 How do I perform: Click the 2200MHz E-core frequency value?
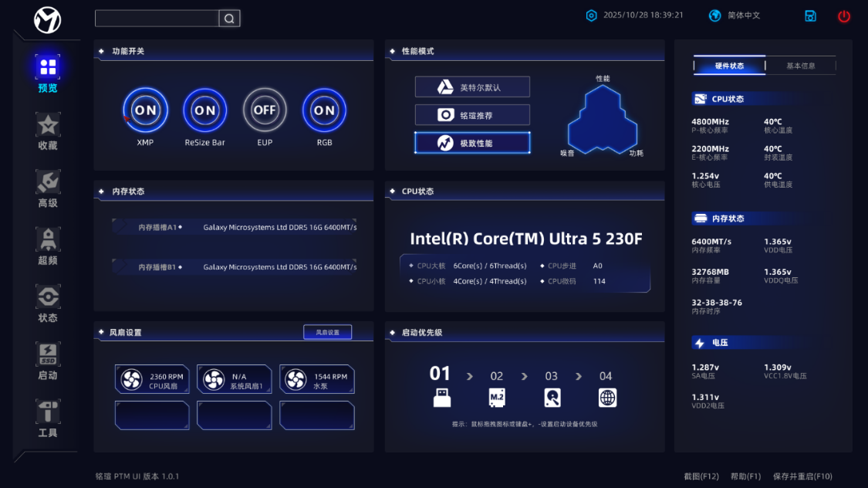click(x=711, y=149)
